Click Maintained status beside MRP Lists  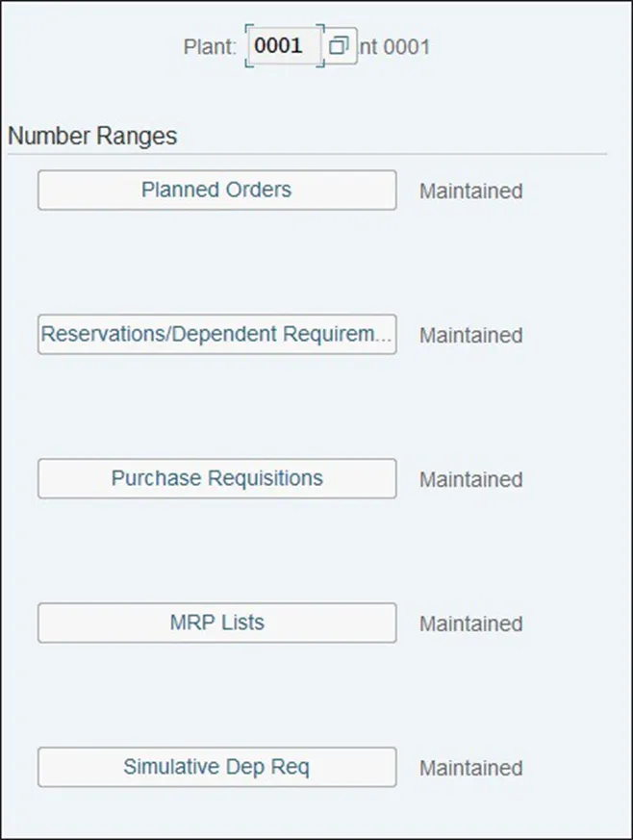[470, 624]
